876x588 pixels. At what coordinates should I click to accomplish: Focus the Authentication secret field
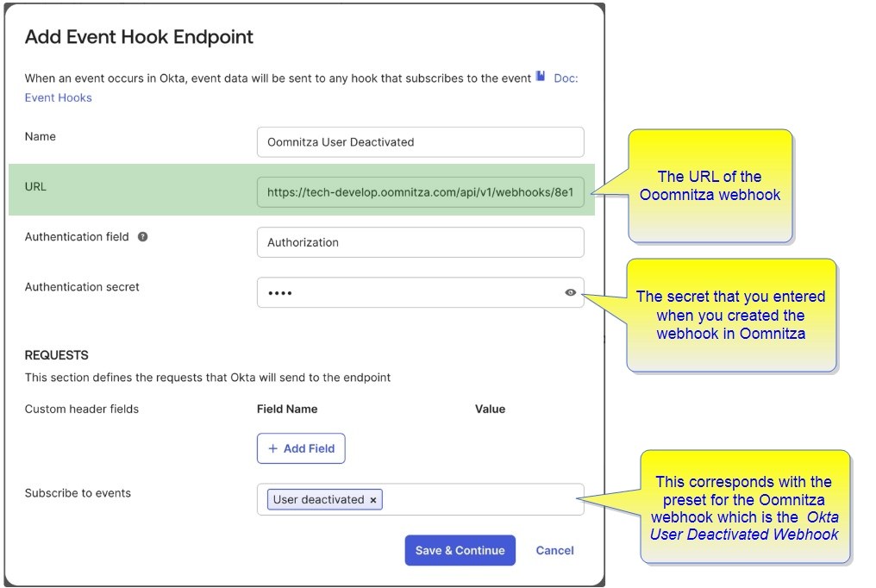(420, 292)
